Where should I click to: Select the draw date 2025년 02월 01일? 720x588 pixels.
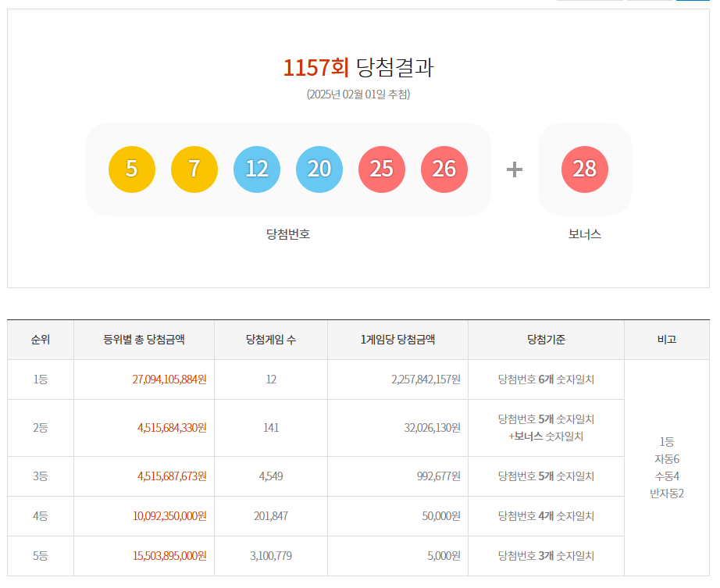(x=362, y=96)
